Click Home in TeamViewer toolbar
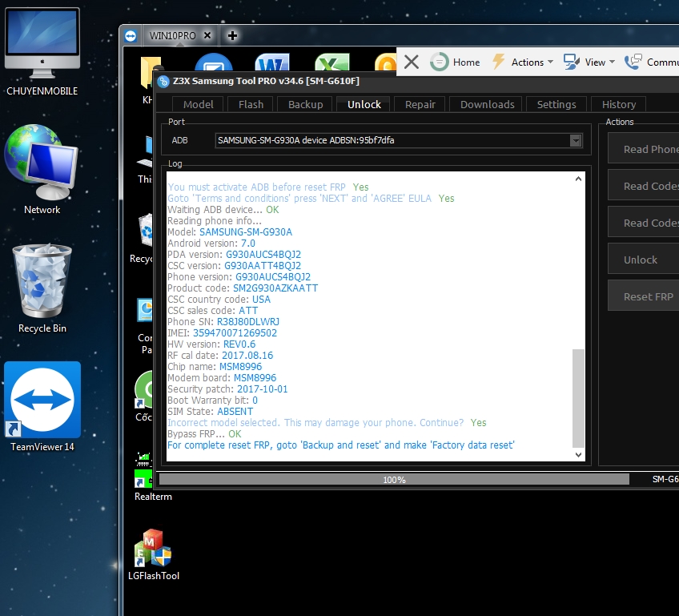 pyautogui.click(x=455, y=62)
